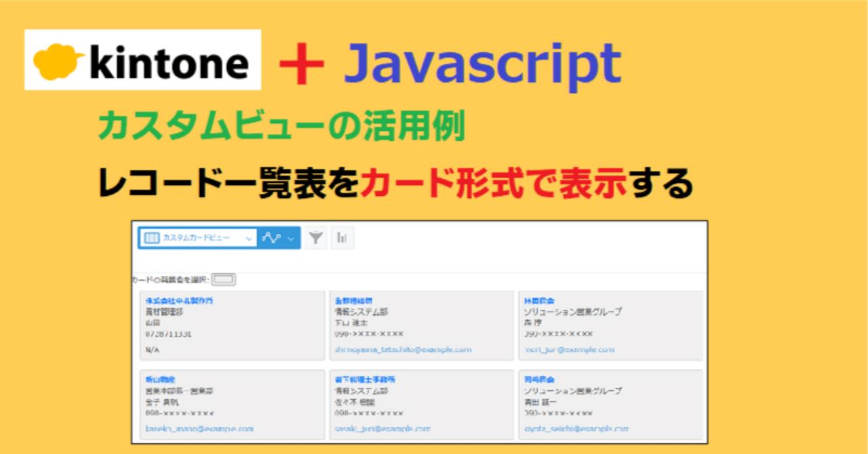Screen dimensions: 868x454
Task: Expand the graph button's chevron arrow
Action: pyautogui.click(x=291, y=238)
